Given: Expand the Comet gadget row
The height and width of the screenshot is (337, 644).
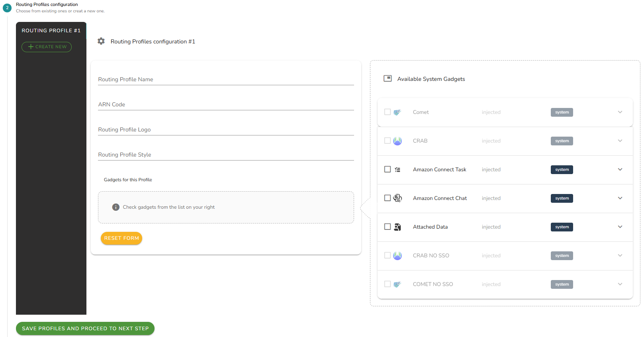Looking at the screenshot, I should (x=620, y=112).
